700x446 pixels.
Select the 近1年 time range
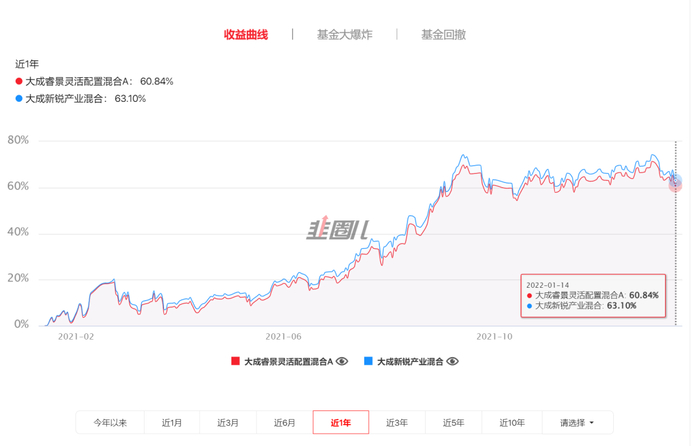[x=341, y=422]
